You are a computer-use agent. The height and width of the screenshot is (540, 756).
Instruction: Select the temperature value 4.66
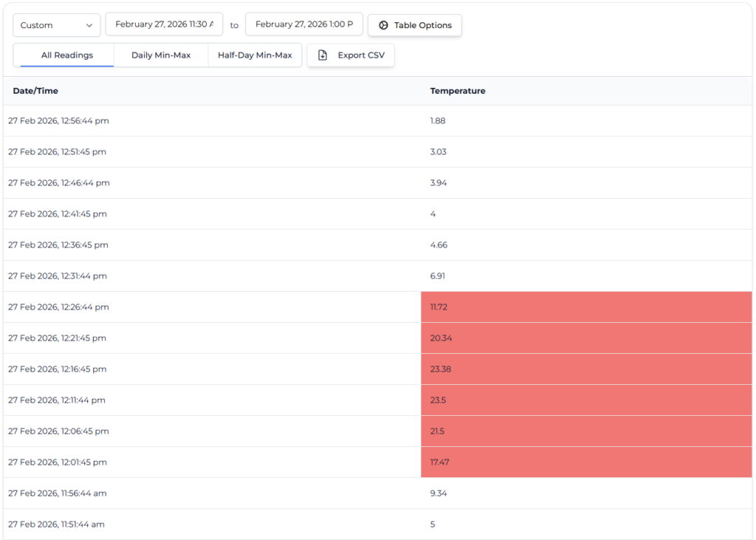[439, 245]
